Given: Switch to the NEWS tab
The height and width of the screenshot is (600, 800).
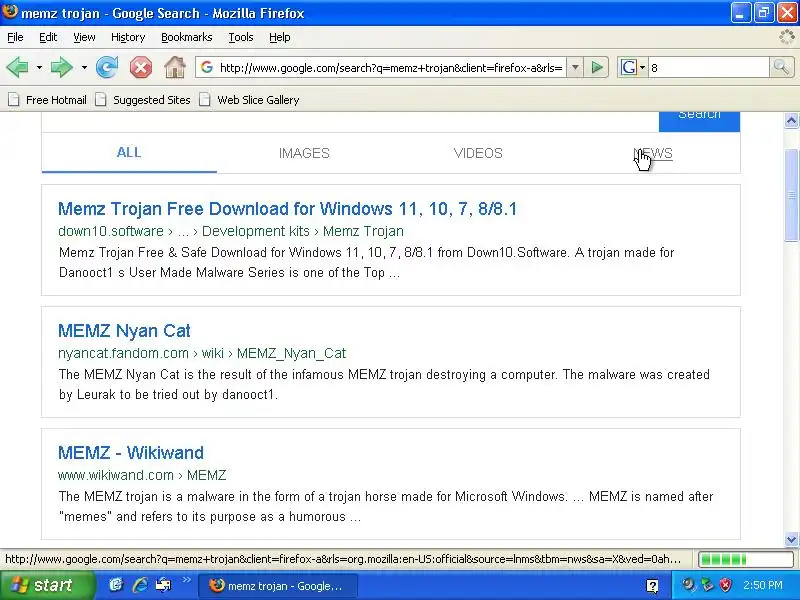Looking at the screenshot, I should pos(653,153).
